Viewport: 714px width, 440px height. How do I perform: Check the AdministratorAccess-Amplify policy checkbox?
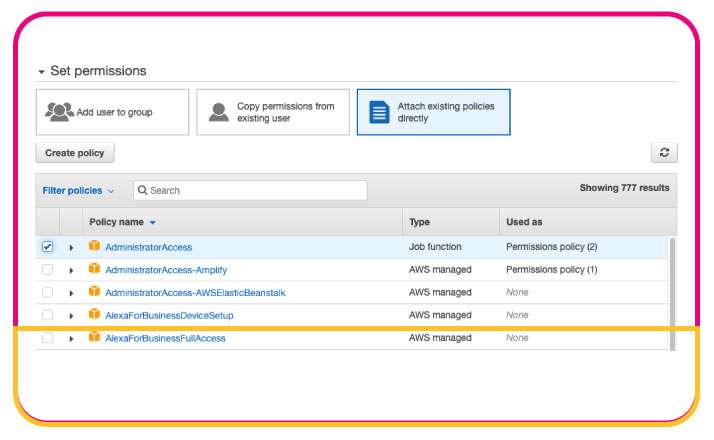[47, 270]
